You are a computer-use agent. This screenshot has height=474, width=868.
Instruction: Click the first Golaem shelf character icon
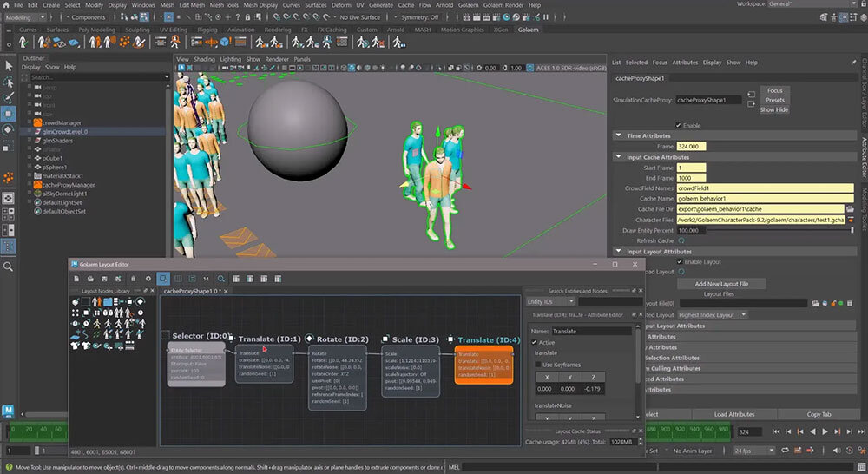(23, 42)
